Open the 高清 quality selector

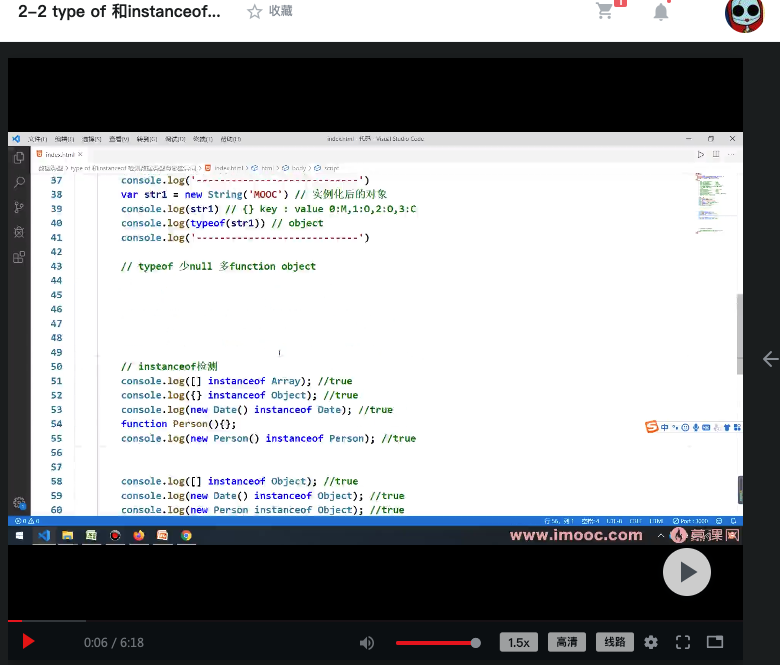click(x=567, y=642)
